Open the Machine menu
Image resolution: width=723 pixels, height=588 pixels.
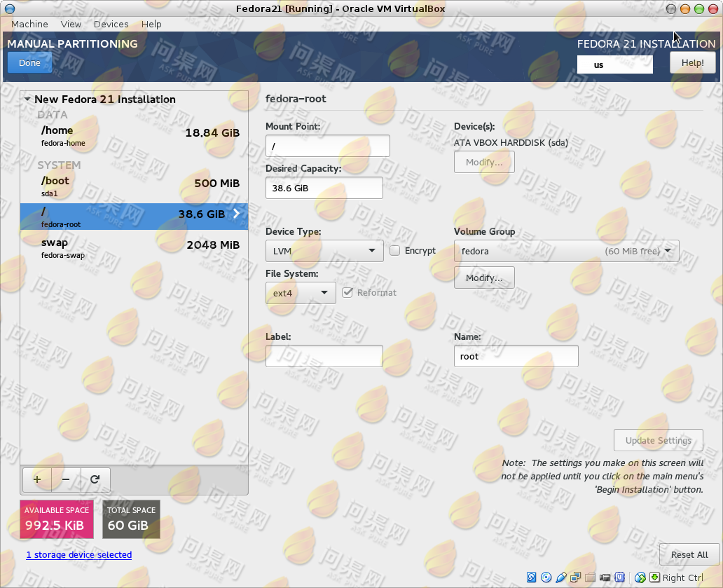pos(29,24)
